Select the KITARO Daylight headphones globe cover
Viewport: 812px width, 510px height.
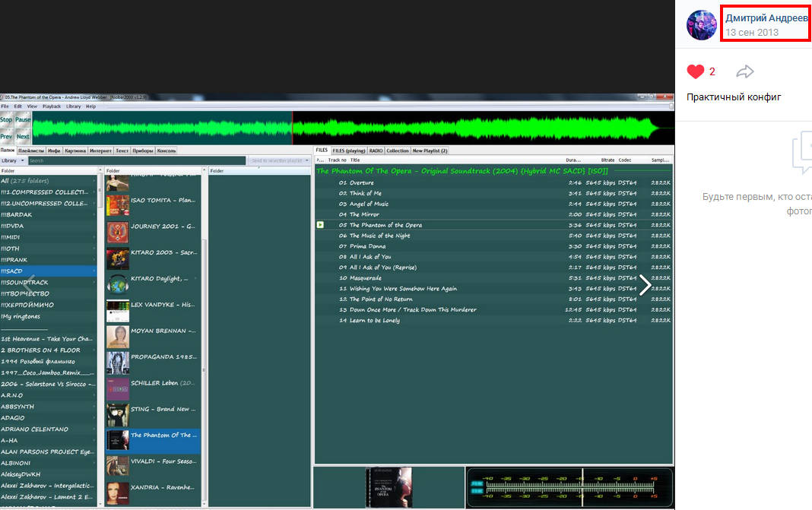pyautogui.click(x=117, y=284)
